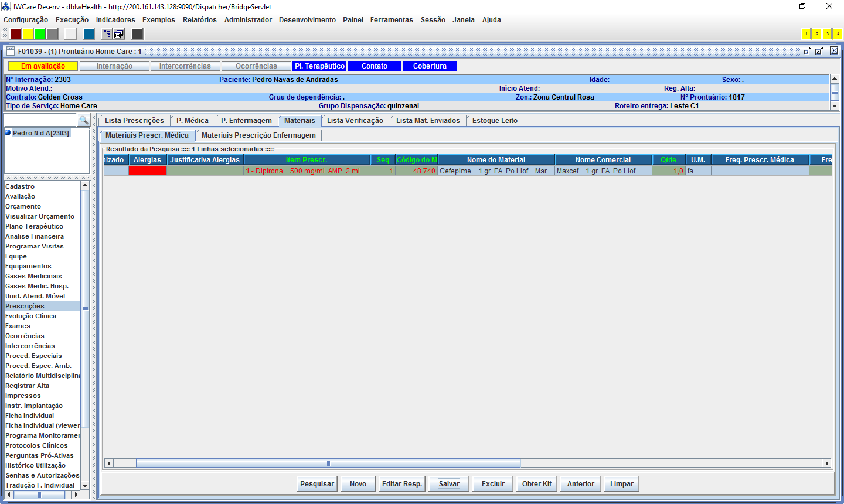
Task: Select the dark red toolbar color square
Action: pos(16,34)
